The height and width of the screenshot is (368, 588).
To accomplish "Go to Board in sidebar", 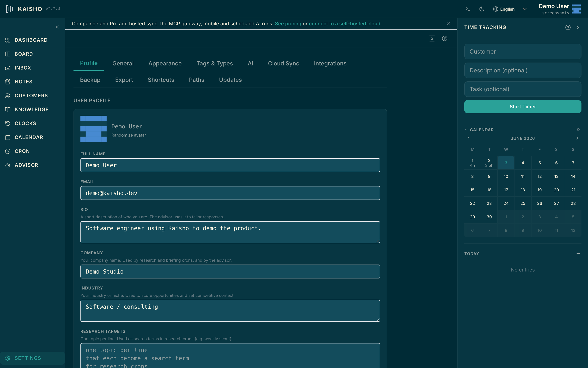I will click(x=32, y=54).
